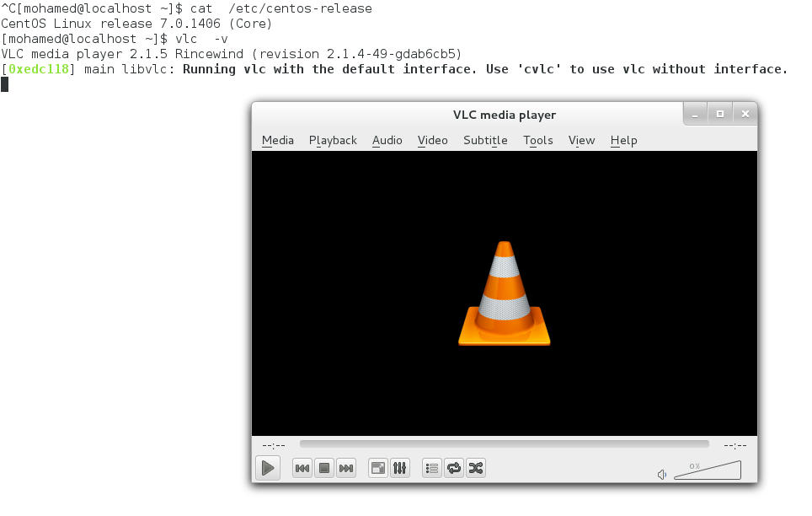Open the Help menu

(x=623, y=141)
